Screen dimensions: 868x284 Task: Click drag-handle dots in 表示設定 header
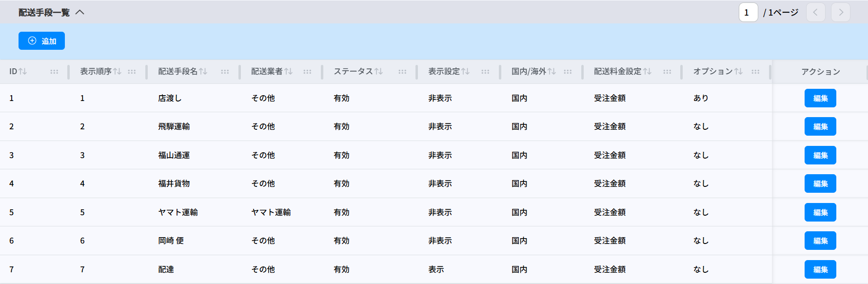pyautogui.click(x=485, y=72)
